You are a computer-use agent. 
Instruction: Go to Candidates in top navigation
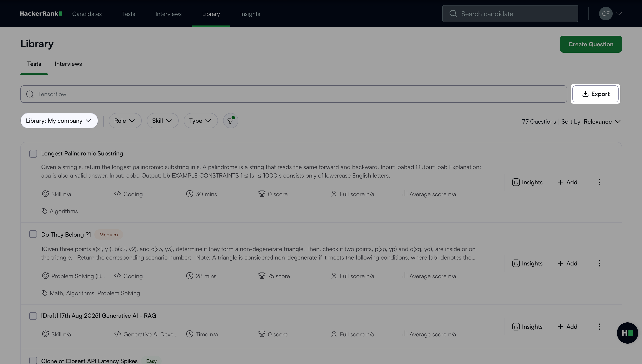pyautogui.click(x=87, y=14)
